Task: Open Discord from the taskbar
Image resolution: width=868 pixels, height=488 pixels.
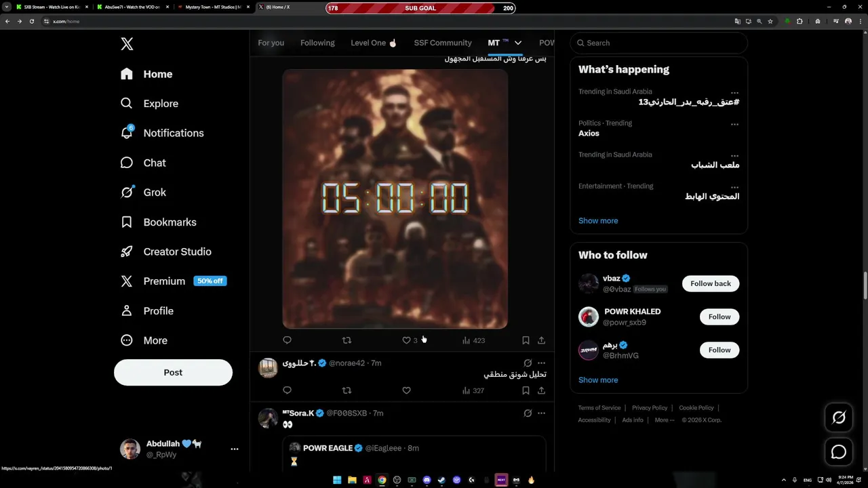Action: tap(427, 480)
